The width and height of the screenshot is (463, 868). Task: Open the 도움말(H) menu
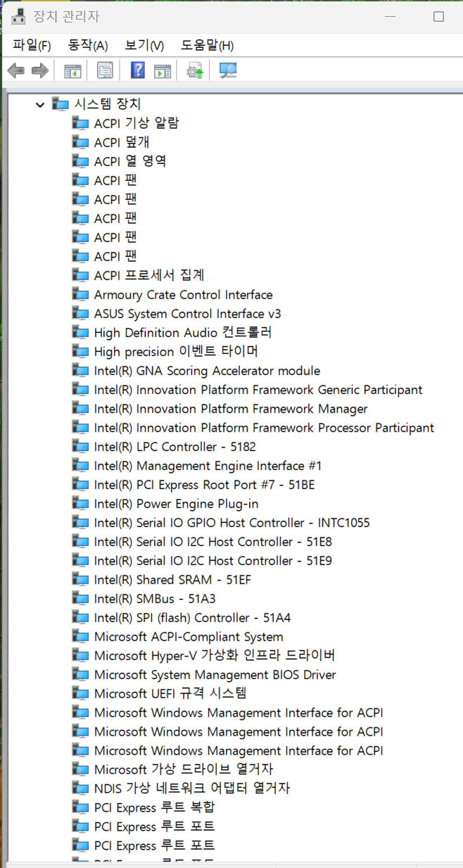tap(207, 45)
